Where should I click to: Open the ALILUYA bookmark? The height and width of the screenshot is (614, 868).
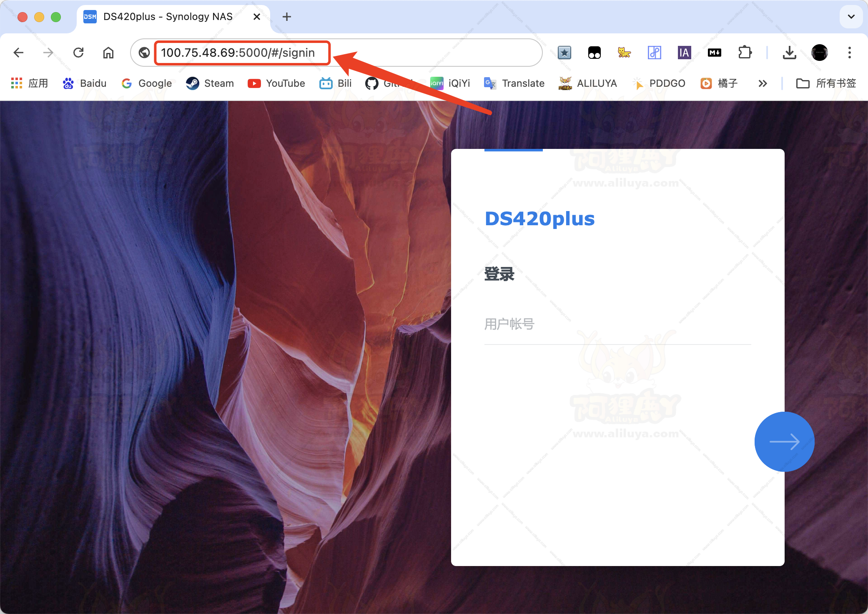tap(588, 83)
